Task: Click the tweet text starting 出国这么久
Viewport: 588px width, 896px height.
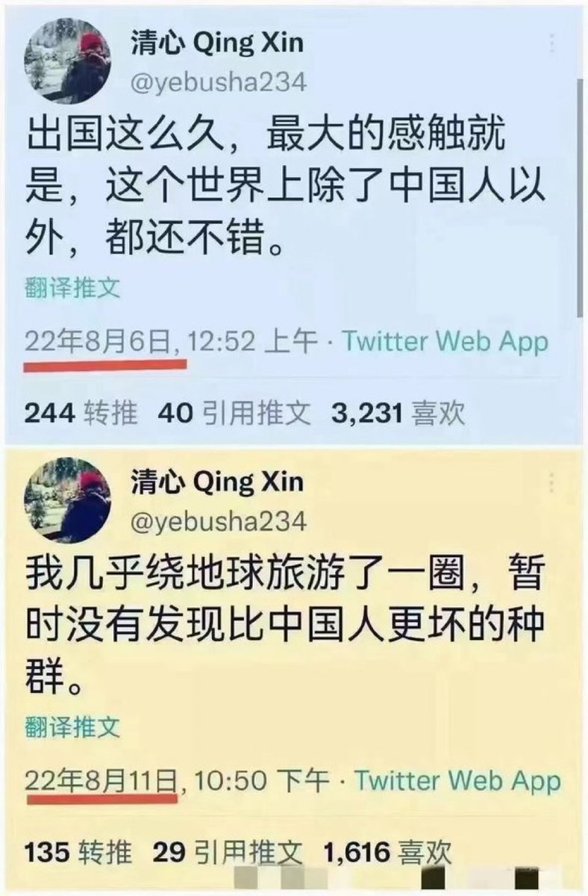Action: click(x=285, y=193)
